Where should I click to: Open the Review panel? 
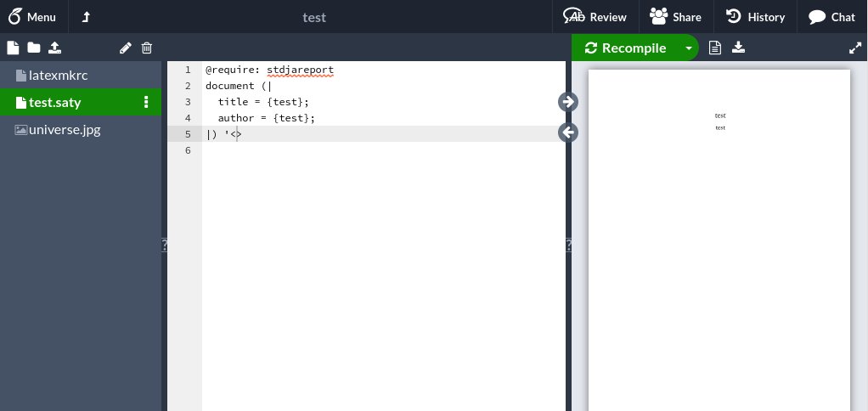595,17
